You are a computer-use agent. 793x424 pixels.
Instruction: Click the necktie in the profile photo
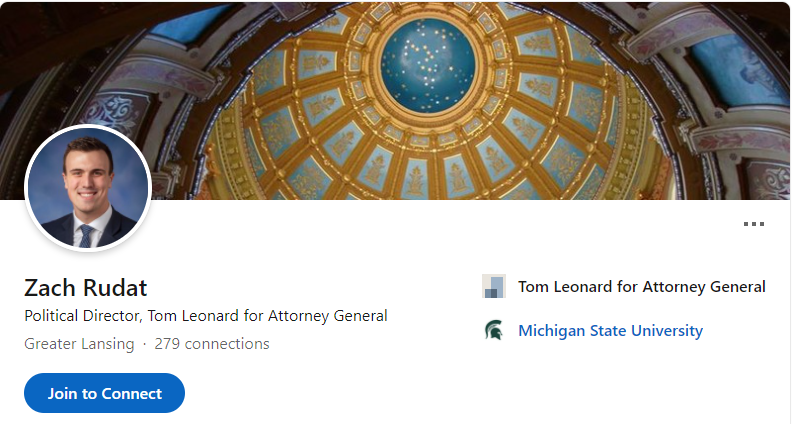85,236
